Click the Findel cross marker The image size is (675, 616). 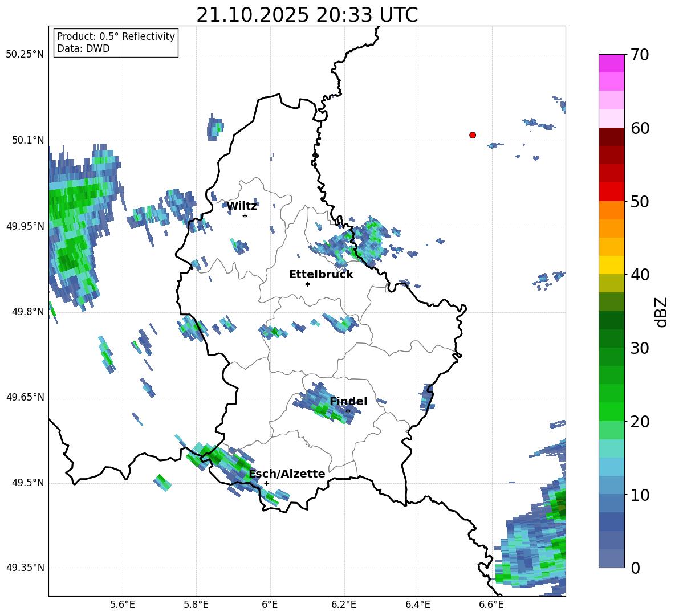[348, 411]
